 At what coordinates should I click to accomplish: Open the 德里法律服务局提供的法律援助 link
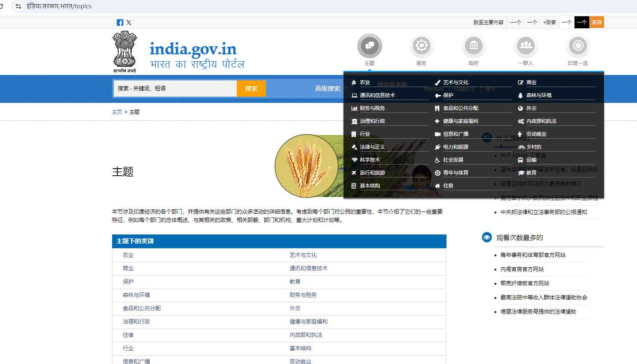538,312
